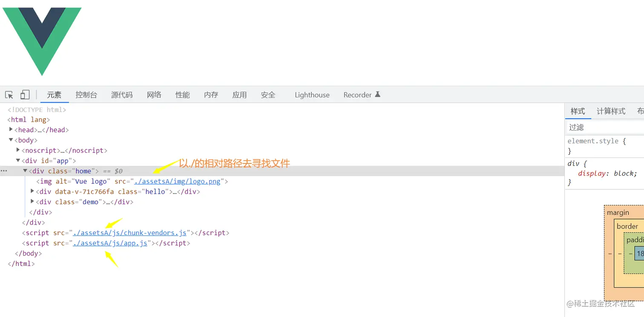Open the 控制台 tab
644x317 pixels.
coord(86,95)
